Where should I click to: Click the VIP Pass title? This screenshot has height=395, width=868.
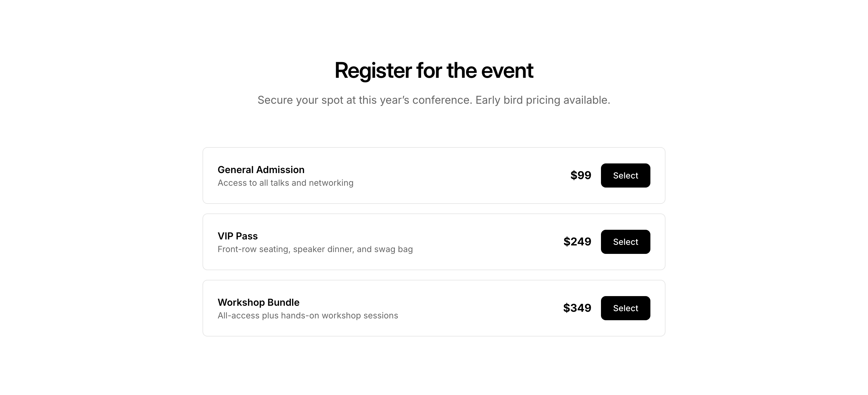coord(237,236)
